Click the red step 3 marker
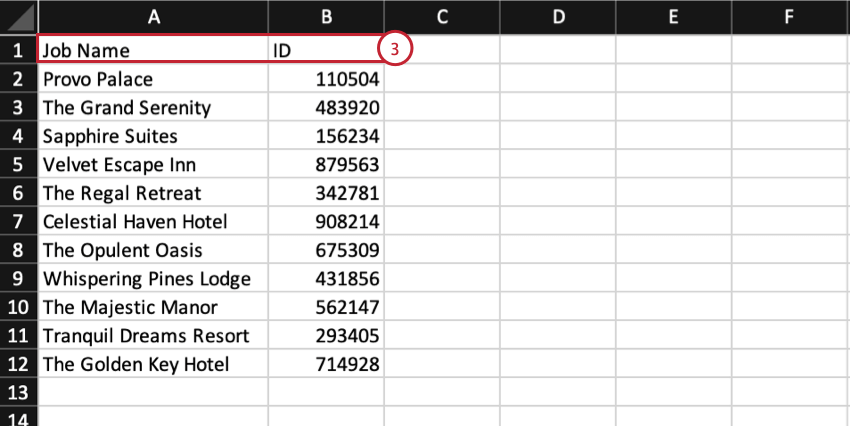 click(x=395, y=49)
